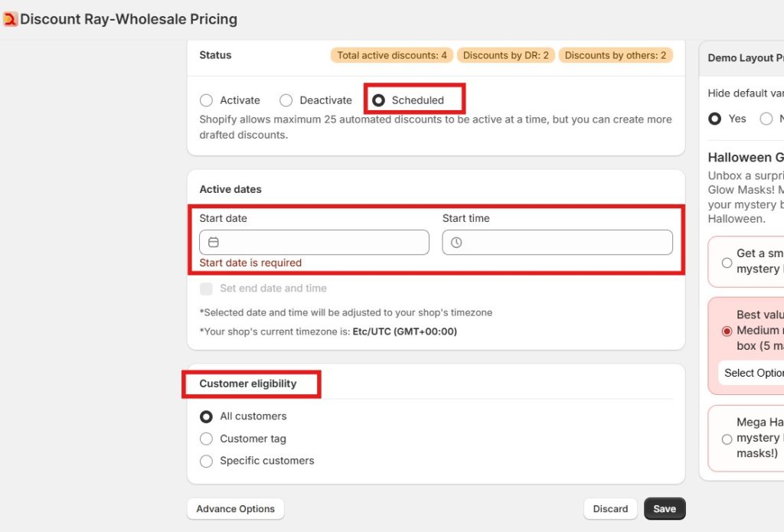Viewport: 784px width, 532px height.
Task: Open the Start time input field
Action: 567,243
